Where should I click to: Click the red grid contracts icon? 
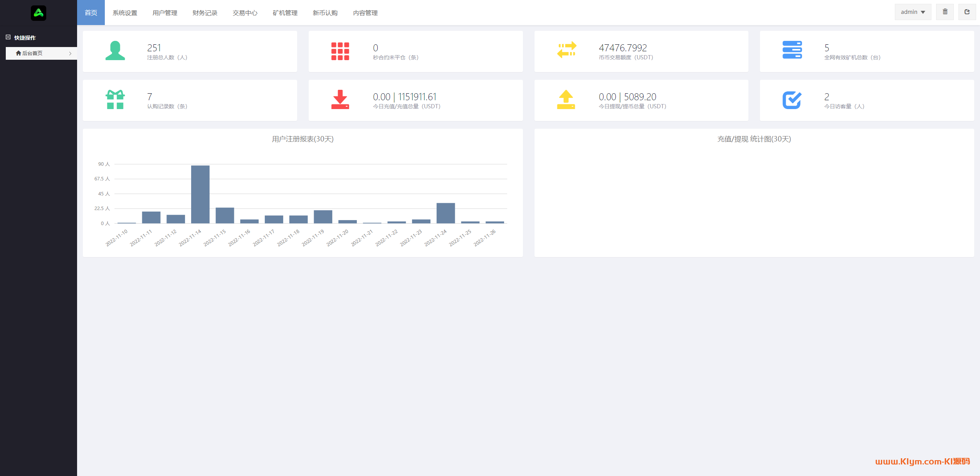pyautogui.click(x=340, y=51)
